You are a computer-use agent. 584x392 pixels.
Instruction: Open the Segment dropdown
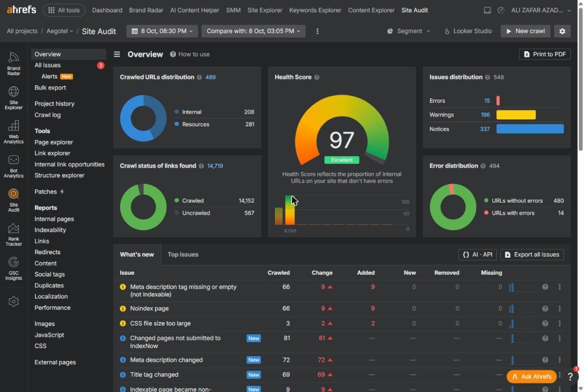click(x=408, y=31)
